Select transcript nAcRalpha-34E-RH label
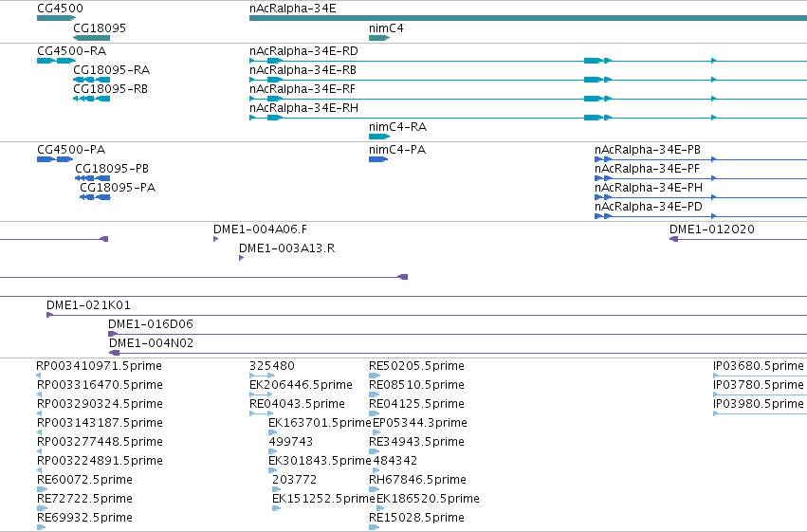This screenshot has height=532, width=807. (303, 108)
